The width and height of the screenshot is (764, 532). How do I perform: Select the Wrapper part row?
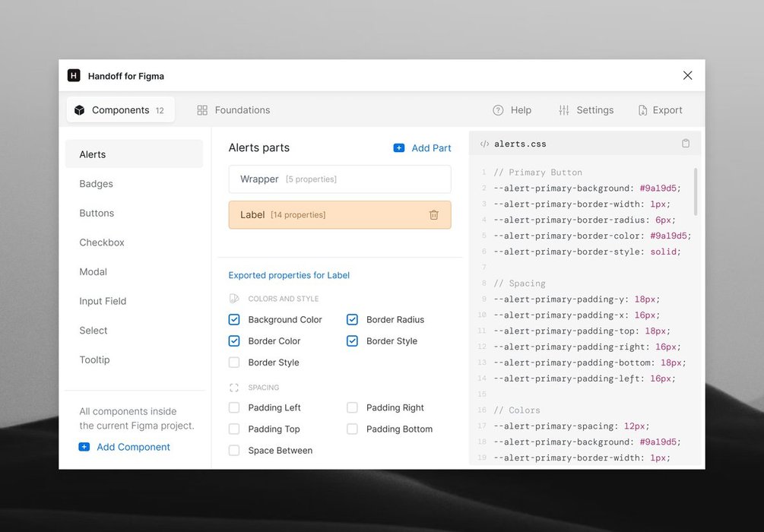[340, 179]
